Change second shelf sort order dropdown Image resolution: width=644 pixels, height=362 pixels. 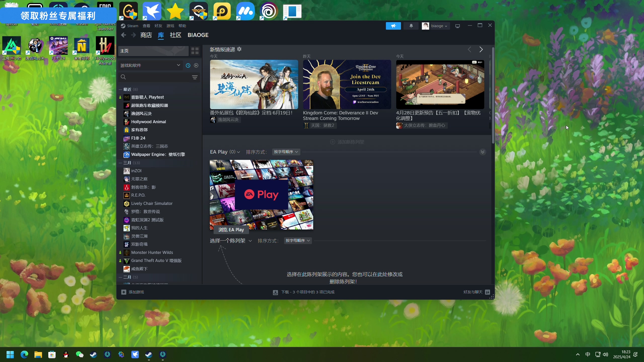[298, 241]
